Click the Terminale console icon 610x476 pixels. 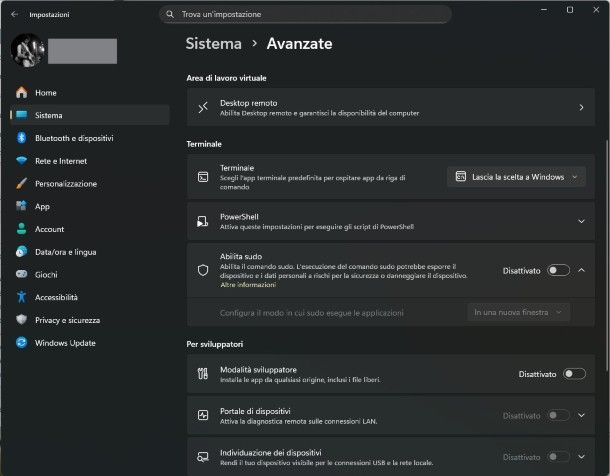[203, 177]
